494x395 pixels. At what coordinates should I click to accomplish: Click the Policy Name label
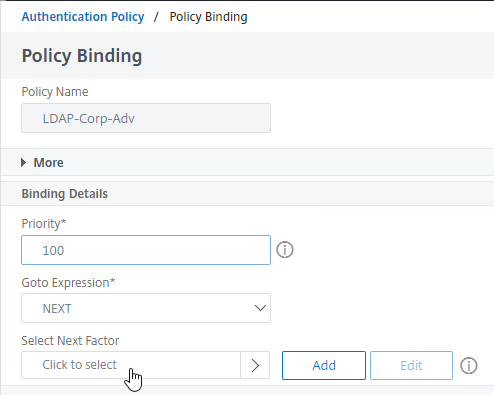(x=55, y=92)
